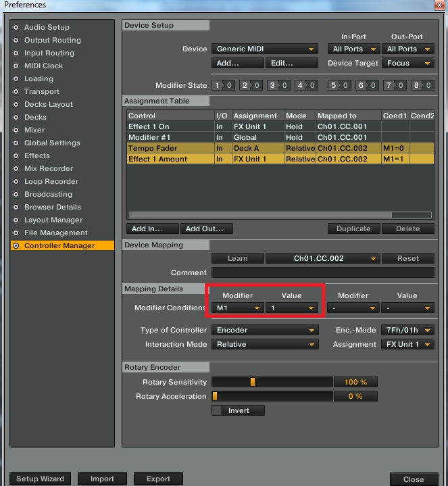The height and width of the screenshot is (486, 448).
Task: Open the second empty Modifier dropdown
Action: 353,308
